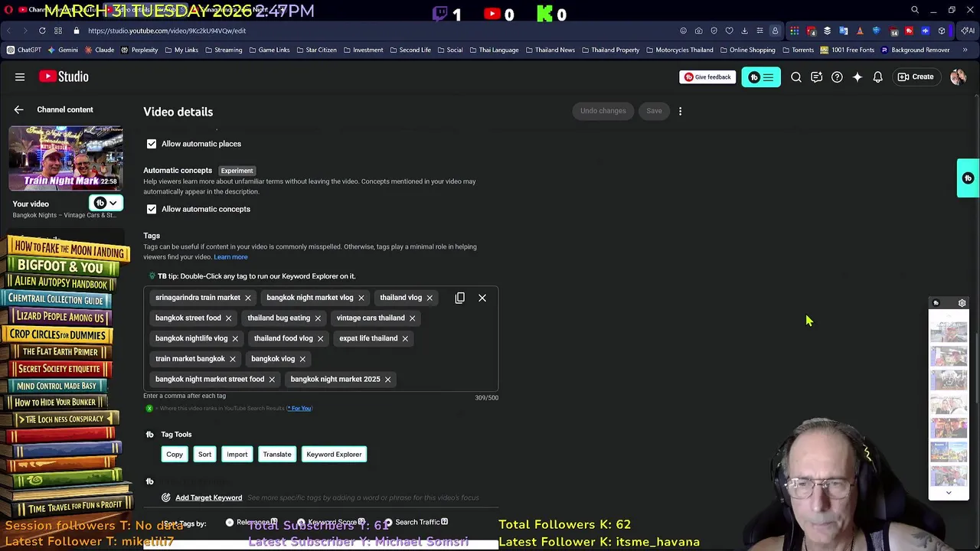Open the Torrents bookmark folder

[x=797, y=50]
